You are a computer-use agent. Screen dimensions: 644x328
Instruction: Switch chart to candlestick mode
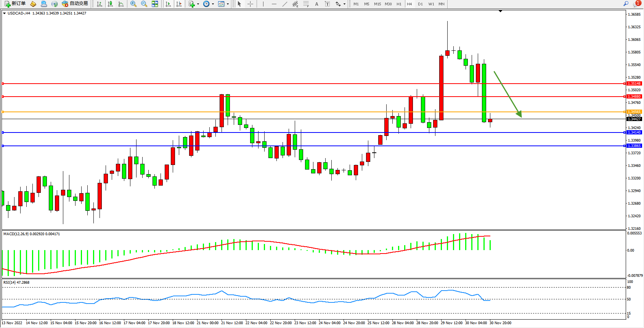coord(110,4)
